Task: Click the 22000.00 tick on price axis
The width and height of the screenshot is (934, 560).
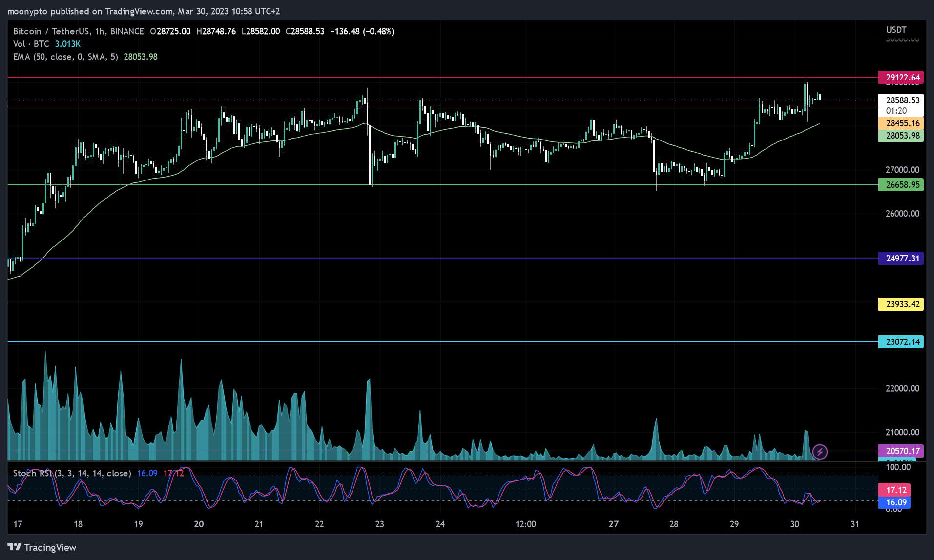Action: [902, 389]
